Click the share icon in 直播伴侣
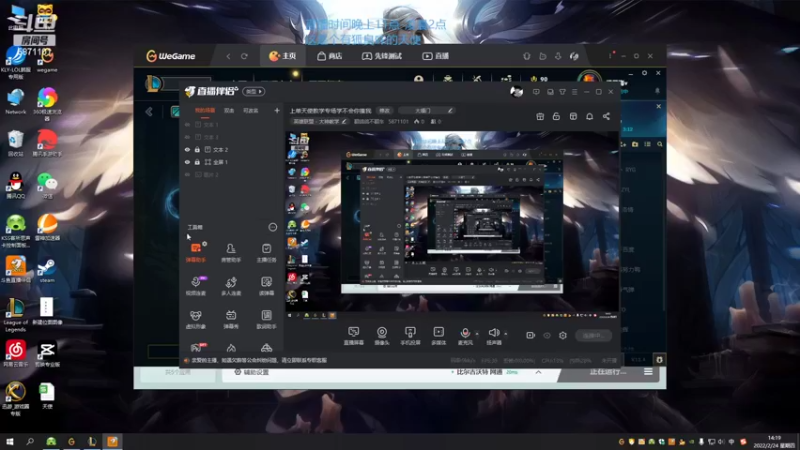The image size is (800, 450). point(606,116)
